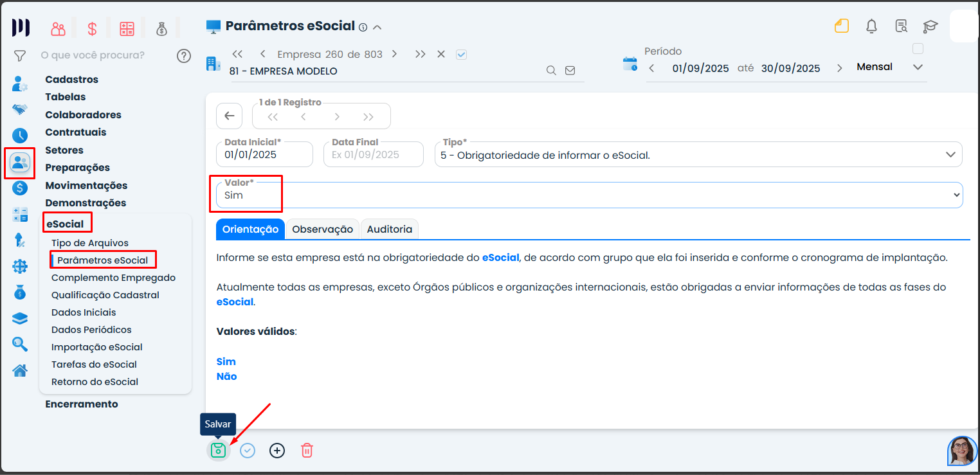Open the document search icon in header
Image resolution: width=980 pixels, height=475 pixels.
(x=901, y=26)
